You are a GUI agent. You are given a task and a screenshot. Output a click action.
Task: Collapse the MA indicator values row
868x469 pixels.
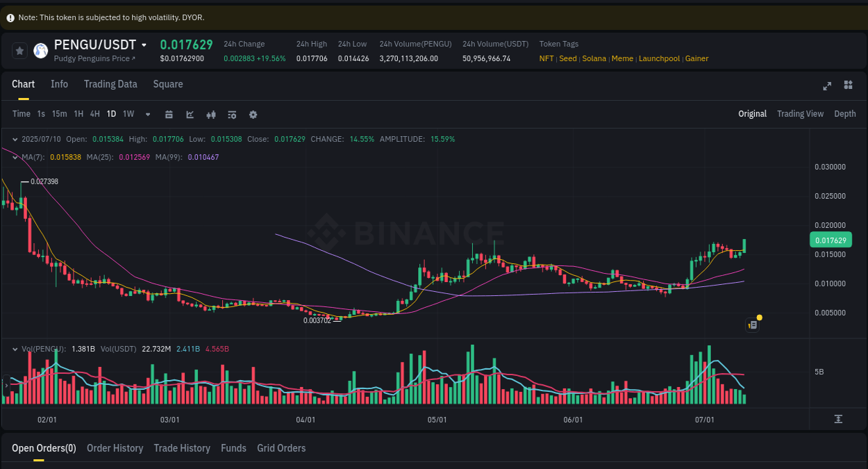coord(15,157)
